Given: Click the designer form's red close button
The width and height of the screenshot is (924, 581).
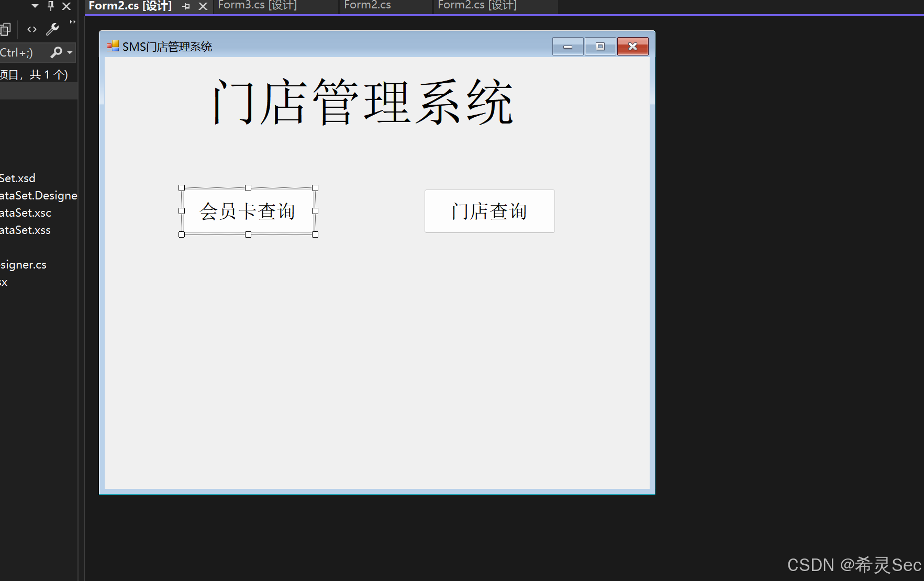Looking at the screenshot, I should point(633,47).
